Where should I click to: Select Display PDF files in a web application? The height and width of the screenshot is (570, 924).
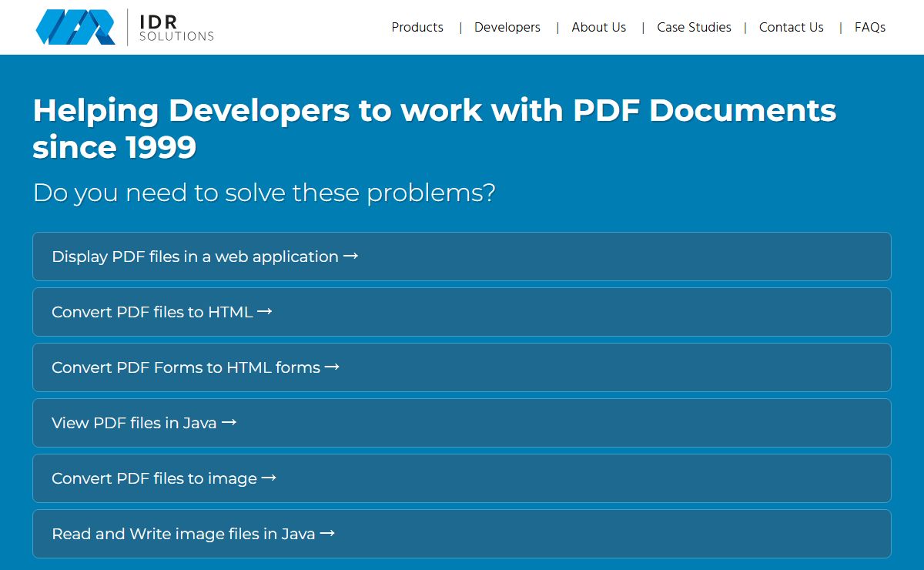pyautogui.click(x=462, y=256)
